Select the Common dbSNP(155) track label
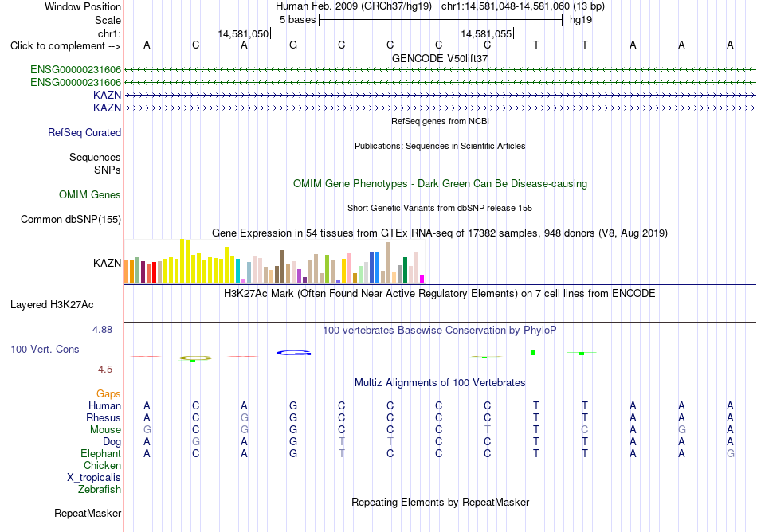757x532 pixels. point(71,220)
